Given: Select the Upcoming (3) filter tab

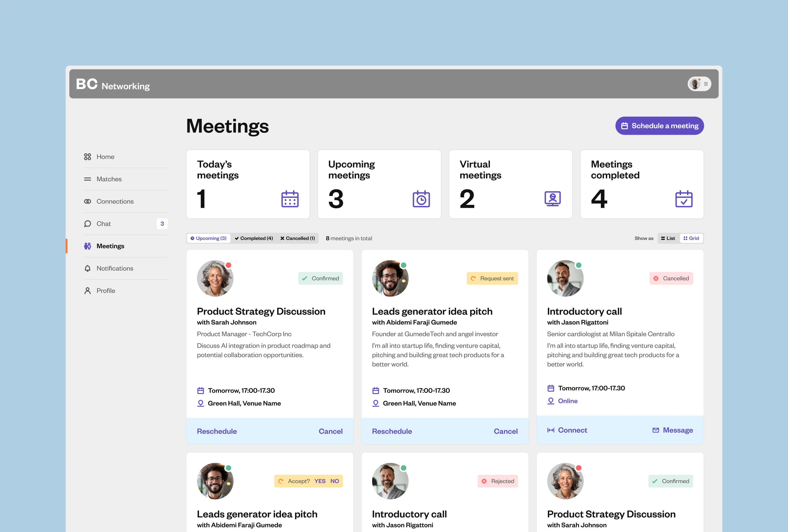Looking at the screenshot, I should (208, 238).
